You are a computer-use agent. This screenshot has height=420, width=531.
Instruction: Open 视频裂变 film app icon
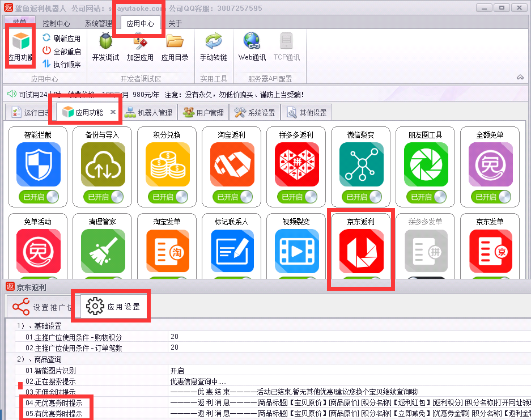tap(297, 251)
